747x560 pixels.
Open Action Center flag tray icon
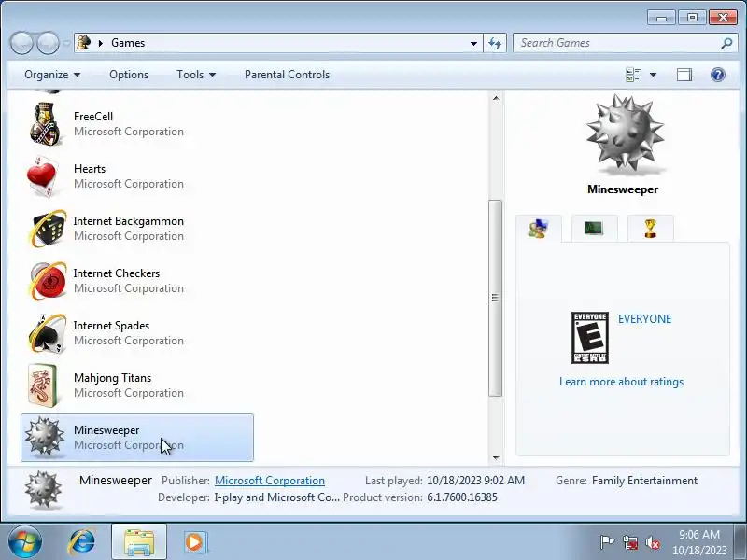607,542
